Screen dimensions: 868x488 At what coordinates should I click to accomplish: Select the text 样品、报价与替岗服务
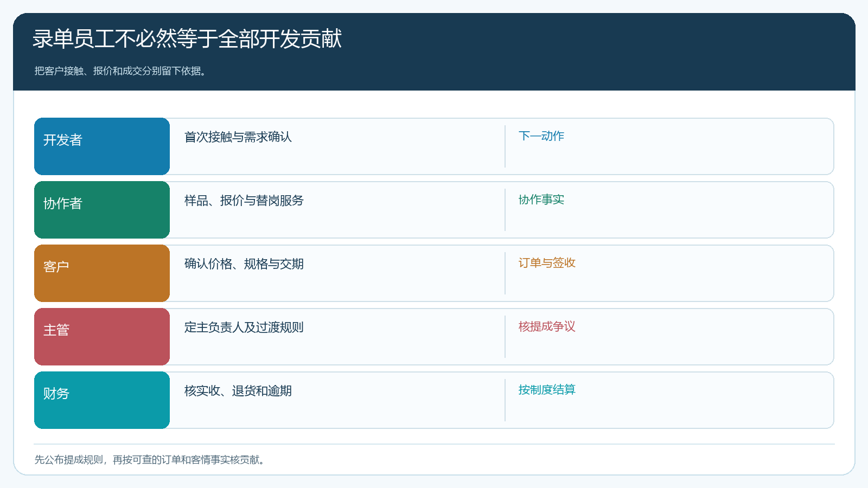point(244,201)
